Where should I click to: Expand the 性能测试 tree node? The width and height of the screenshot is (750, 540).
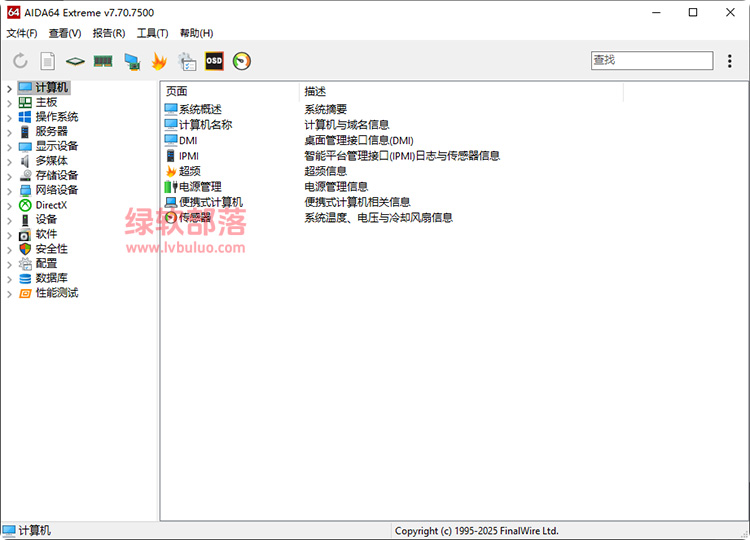point(10,294)
